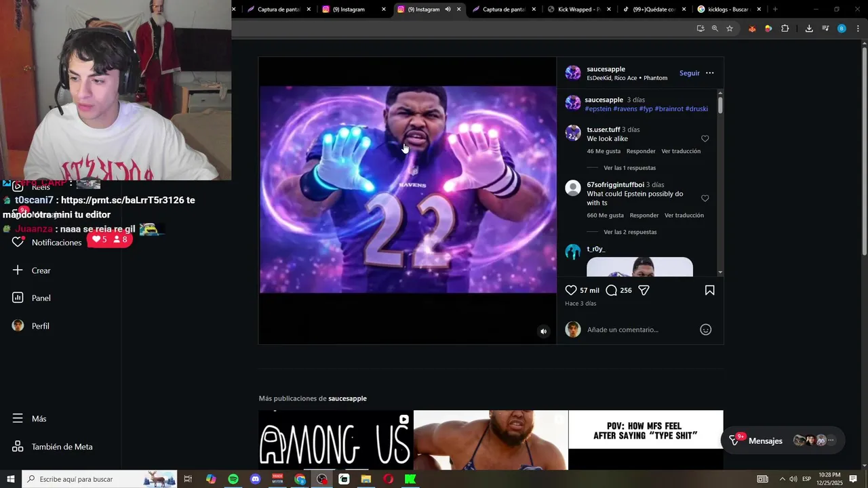Open the Chrome three-dot menu
The width and height of the screenshot is (868, 488).
pos(859,28)
